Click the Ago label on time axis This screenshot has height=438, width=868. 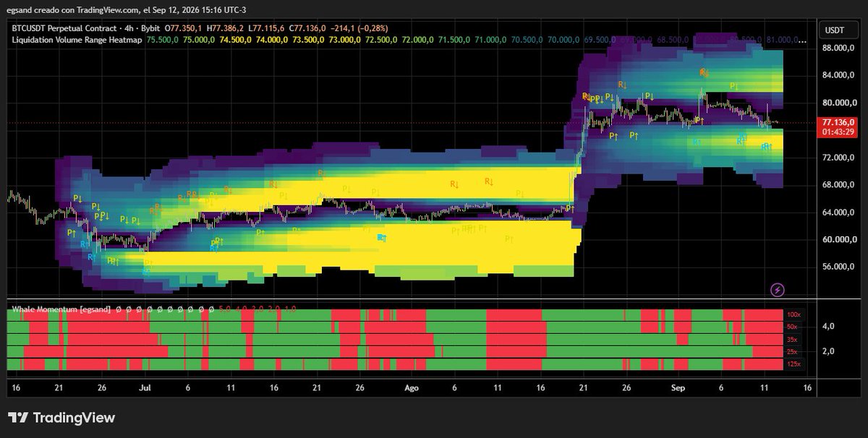(412, 388)
